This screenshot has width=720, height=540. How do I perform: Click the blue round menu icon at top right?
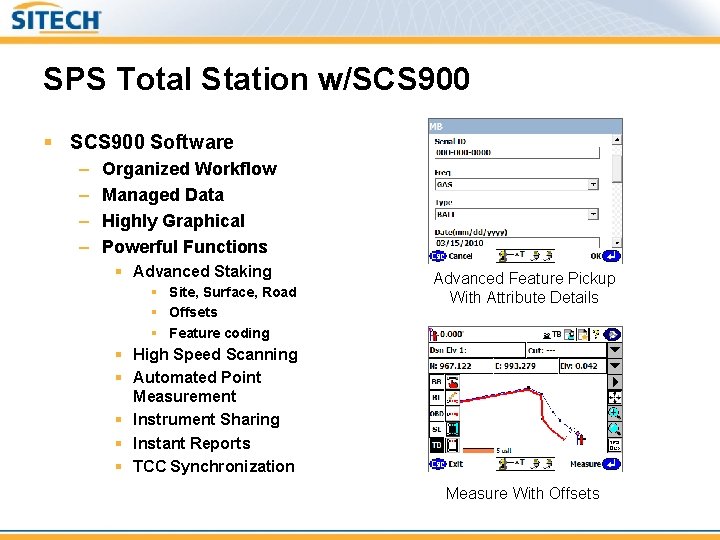(x=612, y=334)
